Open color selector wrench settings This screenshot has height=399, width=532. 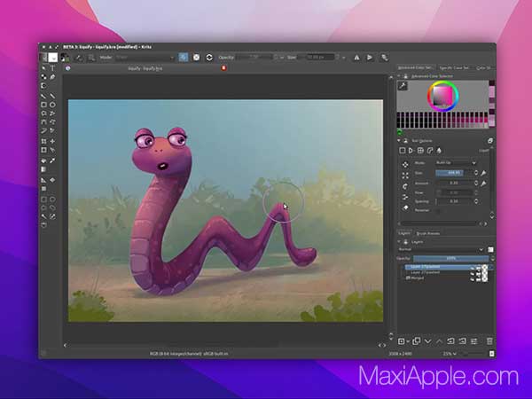(403, 86)
